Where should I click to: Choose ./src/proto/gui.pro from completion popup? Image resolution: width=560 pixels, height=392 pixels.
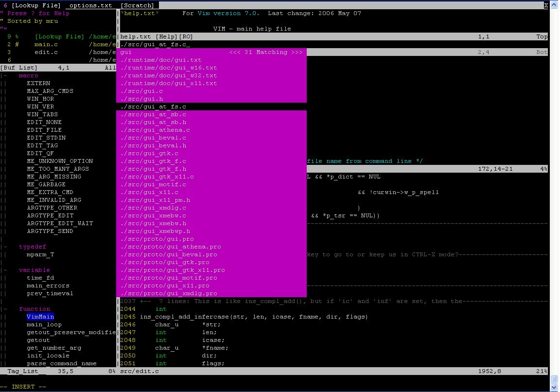[211, 239]
